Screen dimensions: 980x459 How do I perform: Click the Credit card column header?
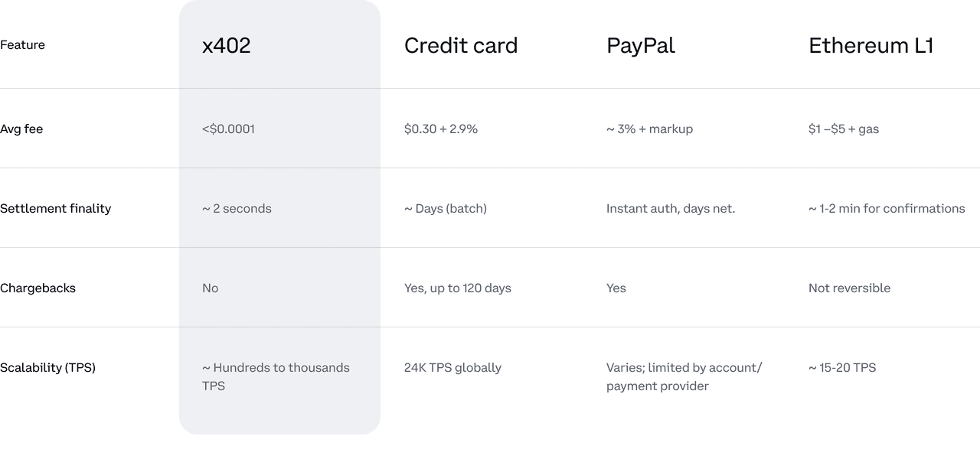pos(461,46)
